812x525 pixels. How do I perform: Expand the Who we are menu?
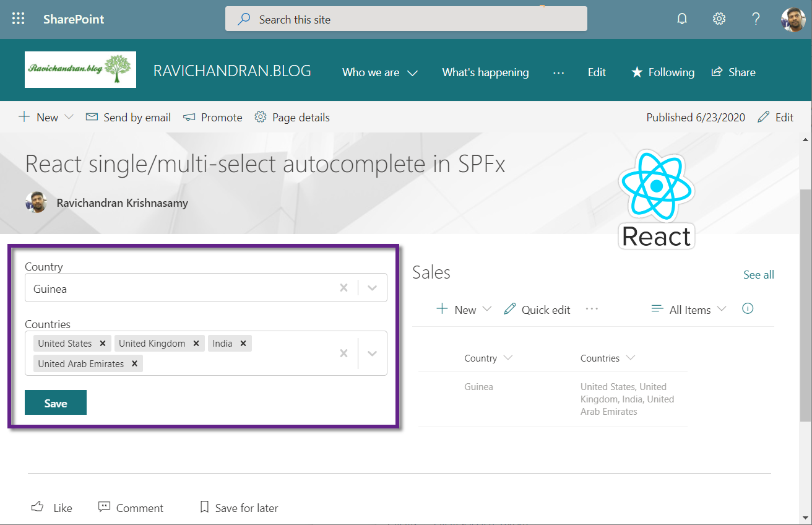[380, 72]
